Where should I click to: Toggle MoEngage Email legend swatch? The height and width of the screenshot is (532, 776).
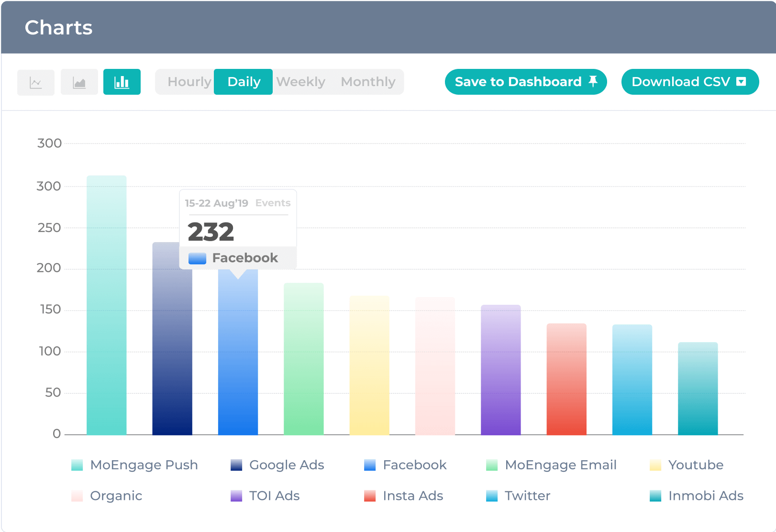click(x=492, y=465)
